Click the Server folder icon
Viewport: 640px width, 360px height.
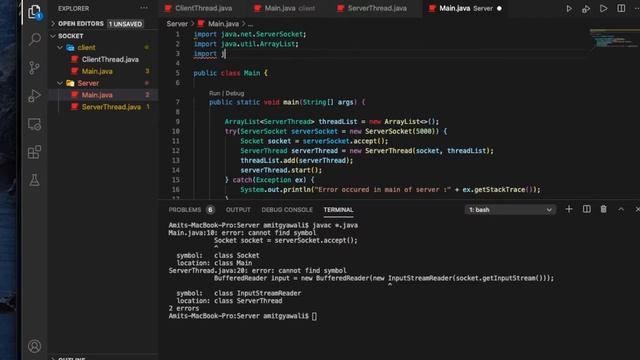(70, 83)
